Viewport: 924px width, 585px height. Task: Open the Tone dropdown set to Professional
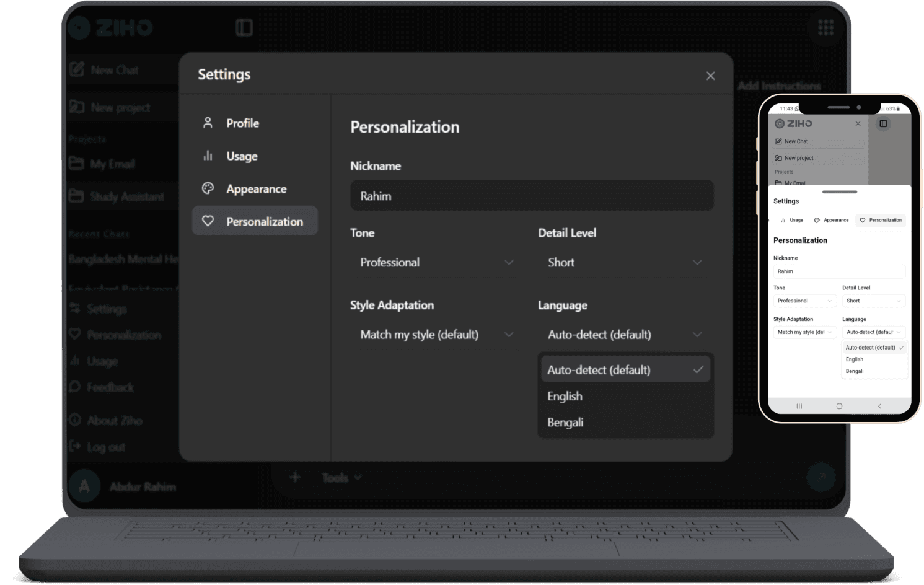point(436,262)
